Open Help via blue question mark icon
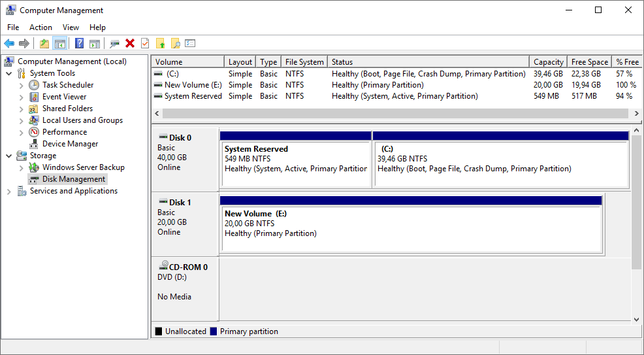 point(79,43)
